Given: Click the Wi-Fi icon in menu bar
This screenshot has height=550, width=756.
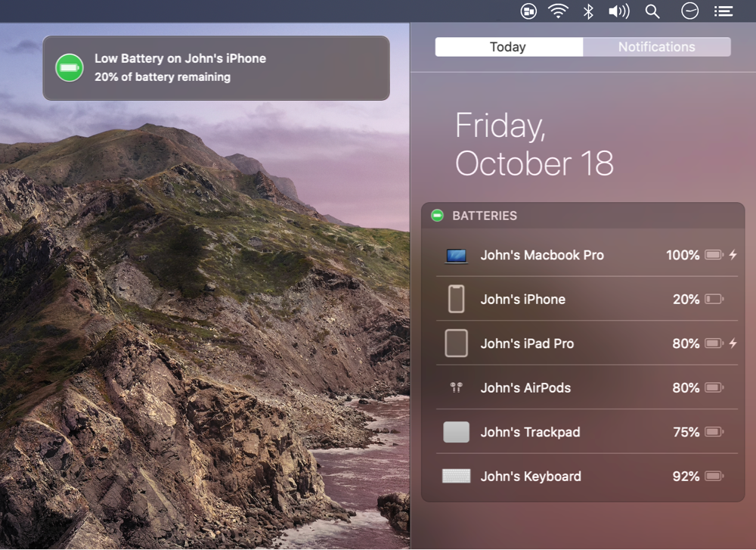Looking at the screenshot, I should pos(558,11).
